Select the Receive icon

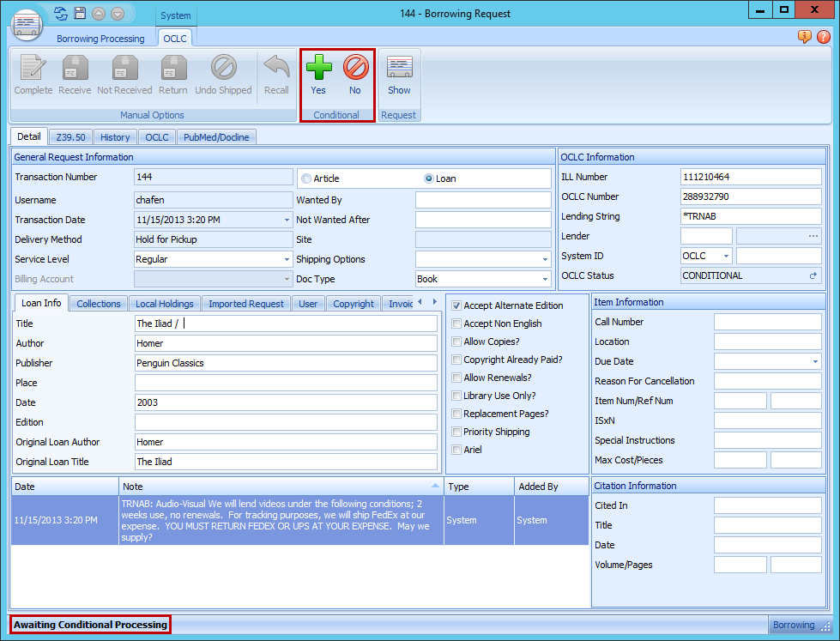pyautogui.click(x=75, y=76)
